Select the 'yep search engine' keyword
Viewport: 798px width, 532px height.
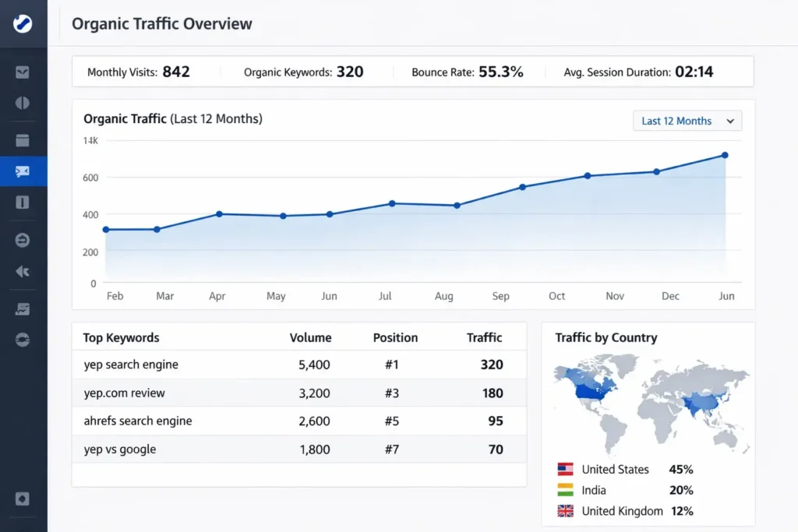(x=131, y=365)
